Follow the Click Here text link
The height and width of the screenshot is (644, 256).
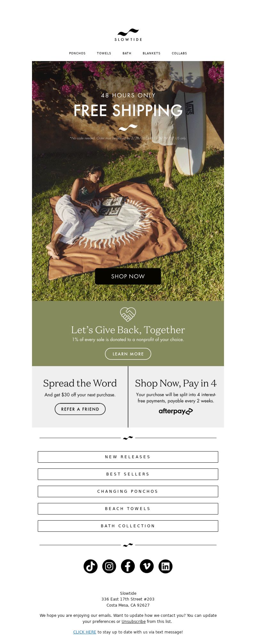(85, 632)
